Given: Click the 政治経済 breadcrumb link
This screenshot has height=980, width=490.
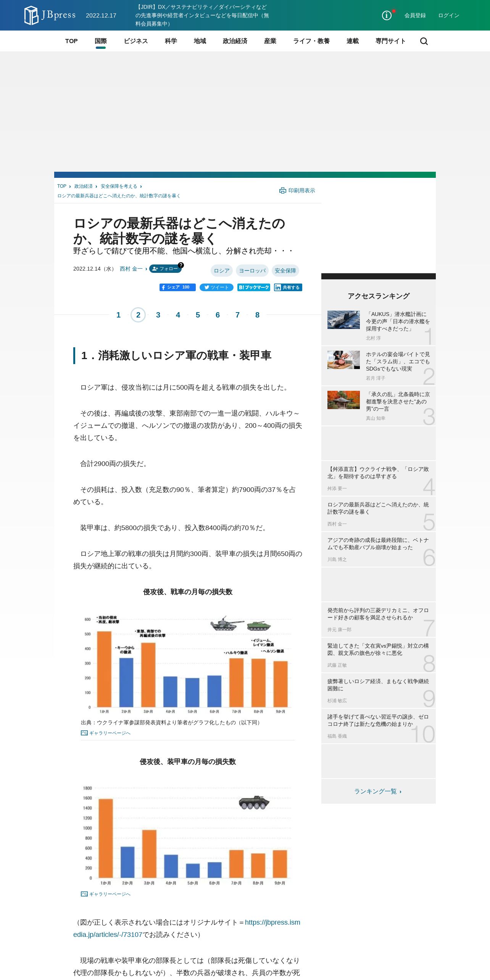Looking at the screenshot, I should coord(84,186).
